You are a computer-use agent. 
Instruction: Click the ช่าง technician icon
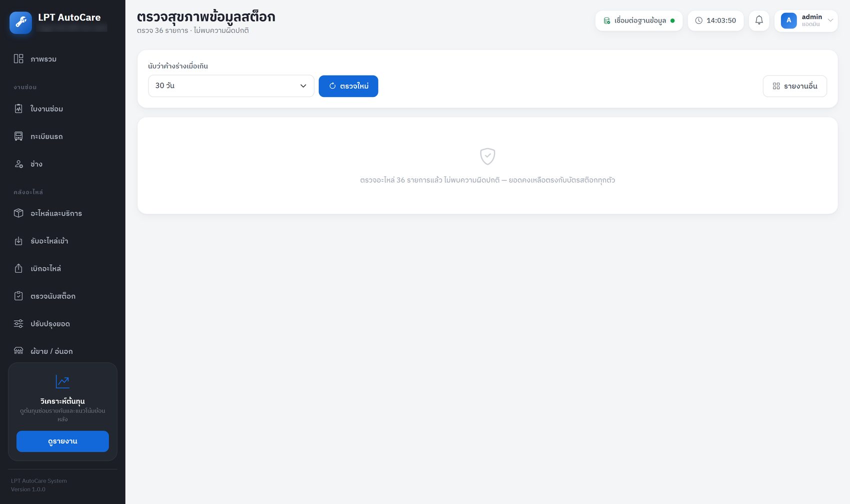click(18, 164)
